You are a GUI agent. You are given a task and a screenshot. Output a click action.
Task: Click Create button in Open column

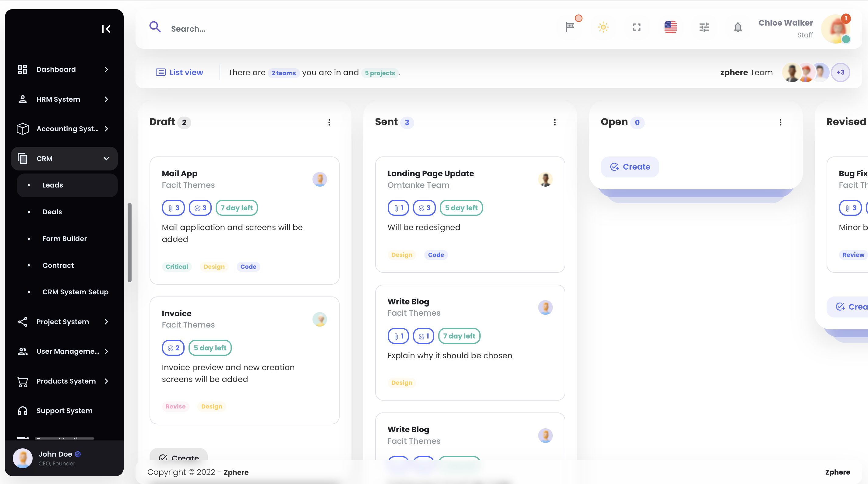tap(630, 167)
